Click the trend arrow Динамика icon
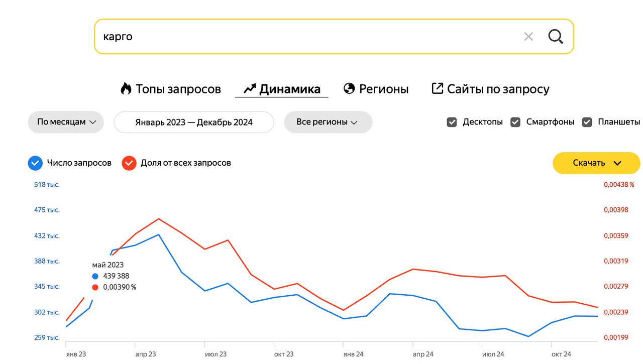This screenshot has width=643, height=364. pos(250,89)
